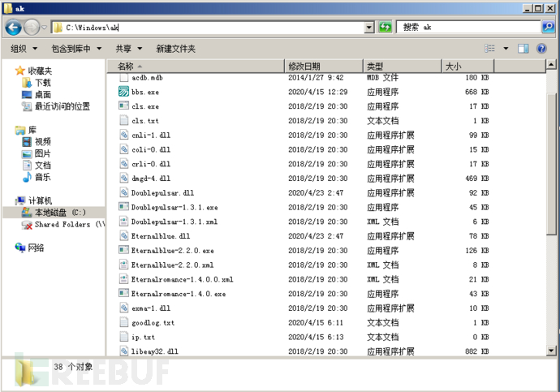Viewport: 560px width, 392px height.
Task: Toggle the preview pane icon
Action: coord(523,48)
